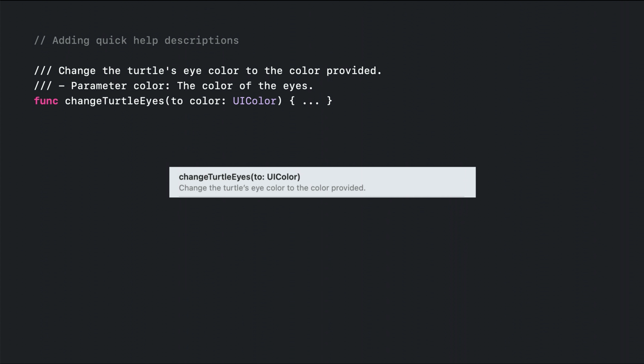Click the collapsed { ... } function body

click(x=311, y=101)
